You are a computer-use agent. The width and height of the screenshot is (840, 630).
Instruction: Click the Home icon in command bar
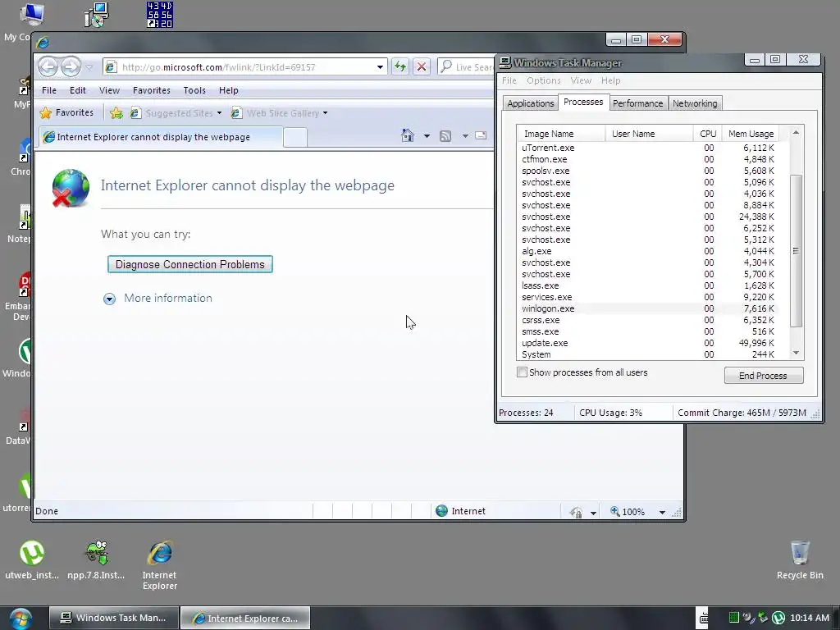click(408, 135)
